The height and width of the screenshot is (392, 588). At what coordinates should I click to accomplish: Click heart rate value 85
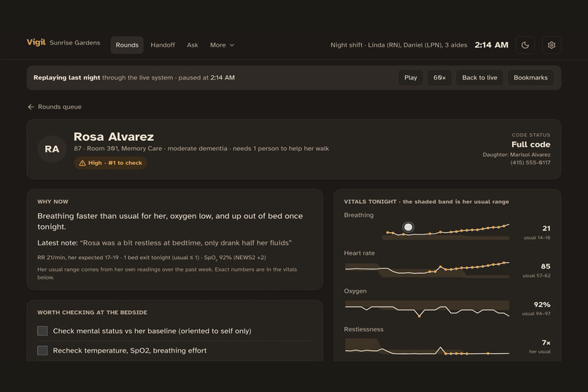(x=546, y=266)
